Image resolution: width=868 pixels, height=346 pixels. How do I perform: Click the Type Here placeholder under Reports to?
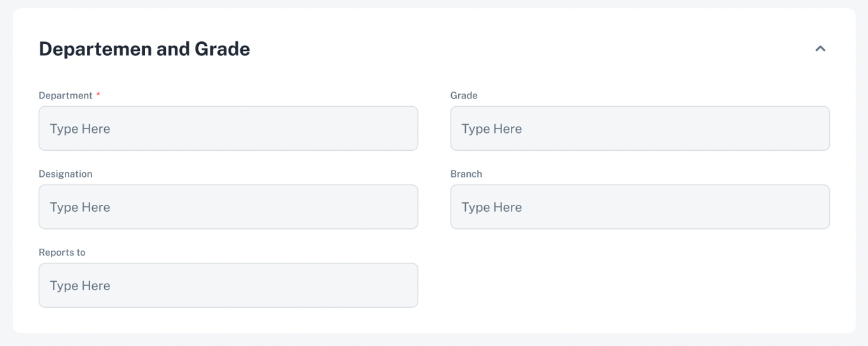80,286
